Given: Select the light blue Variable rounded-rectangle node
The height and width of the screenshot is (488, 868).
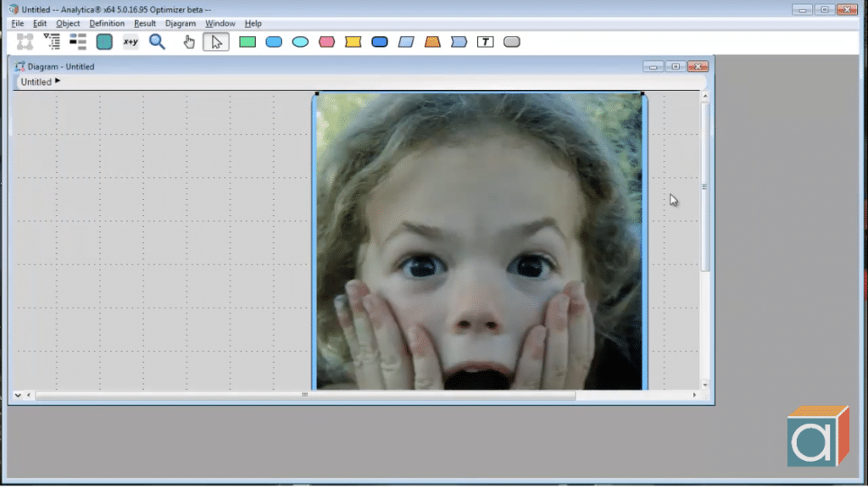Looking at the screenshot, I should (x=274, y=42).
